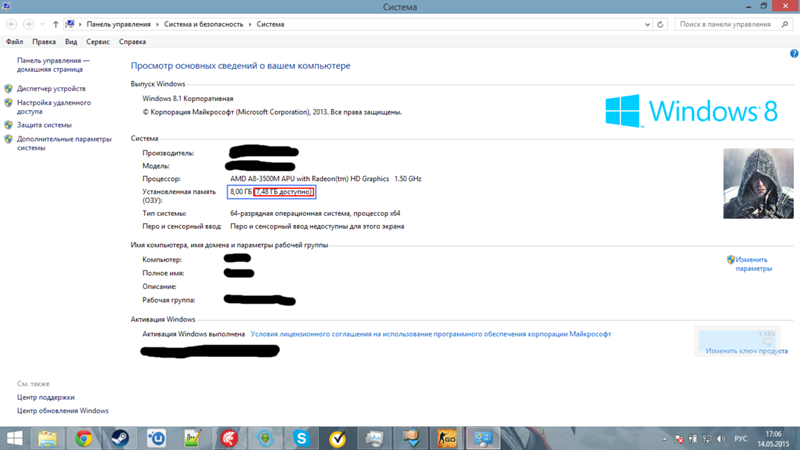Open the Файл menu

pos(14,42)
